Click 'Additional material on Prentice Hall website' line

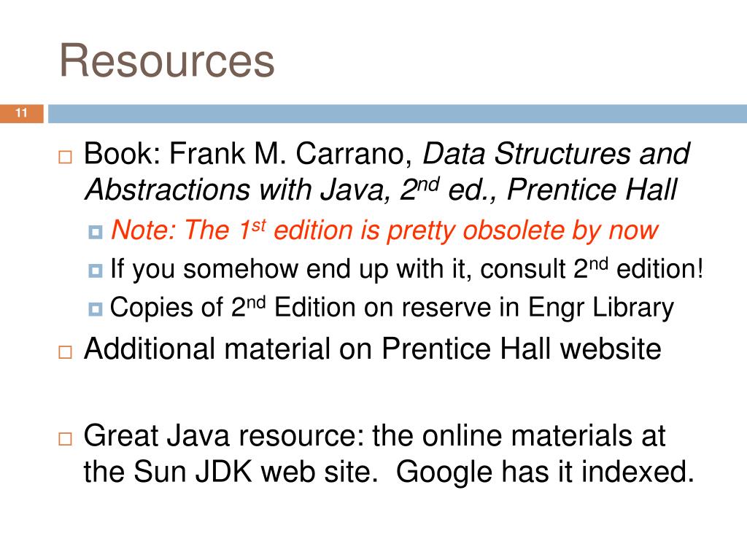[373, 349]
